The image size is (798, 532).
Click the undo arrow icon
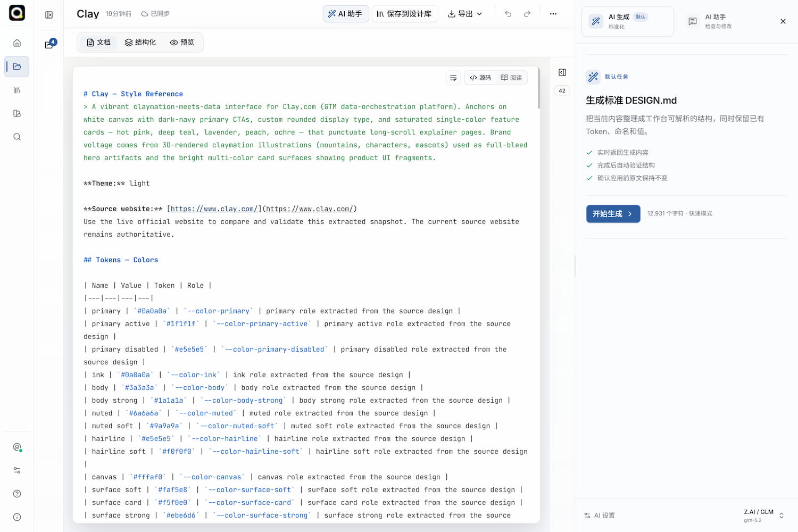pyautogui.click(x=508, y=14)
